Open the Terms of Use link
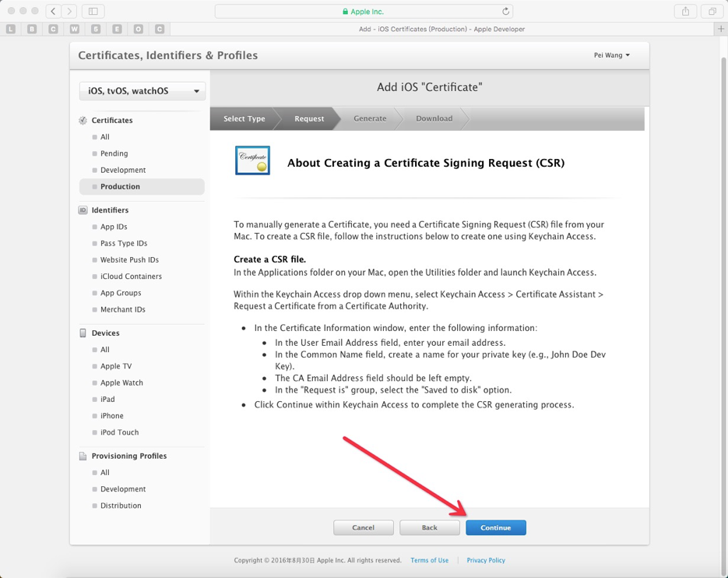 tap(430, 560)
